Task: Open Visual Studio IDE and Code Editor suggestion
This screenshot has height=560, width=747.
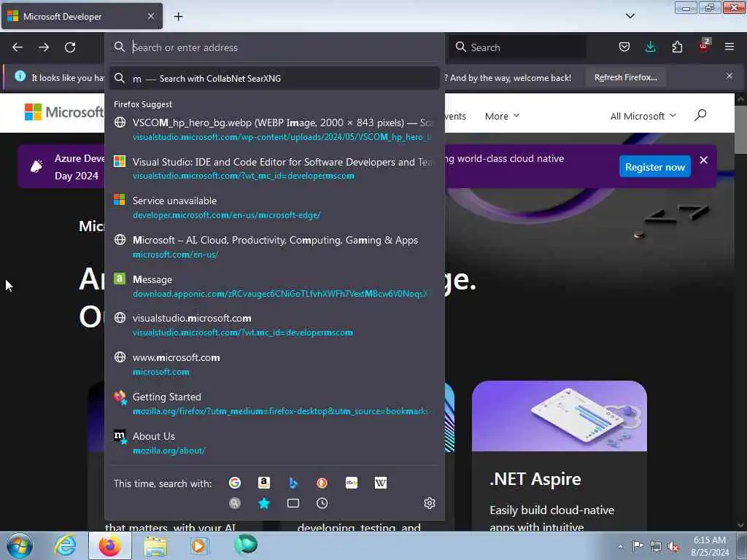Action: pyautogui.click(x=275, y=168)
